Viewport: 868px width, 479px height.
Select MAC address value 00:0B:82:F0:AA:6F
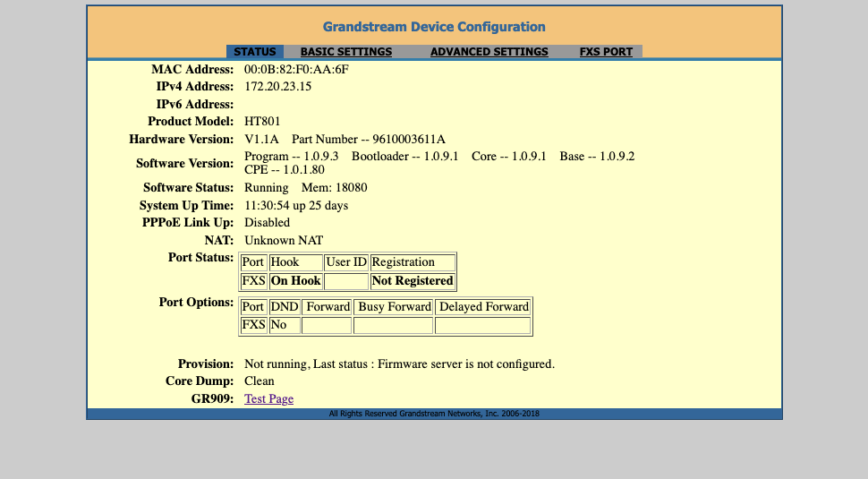[x=297, y=69]
